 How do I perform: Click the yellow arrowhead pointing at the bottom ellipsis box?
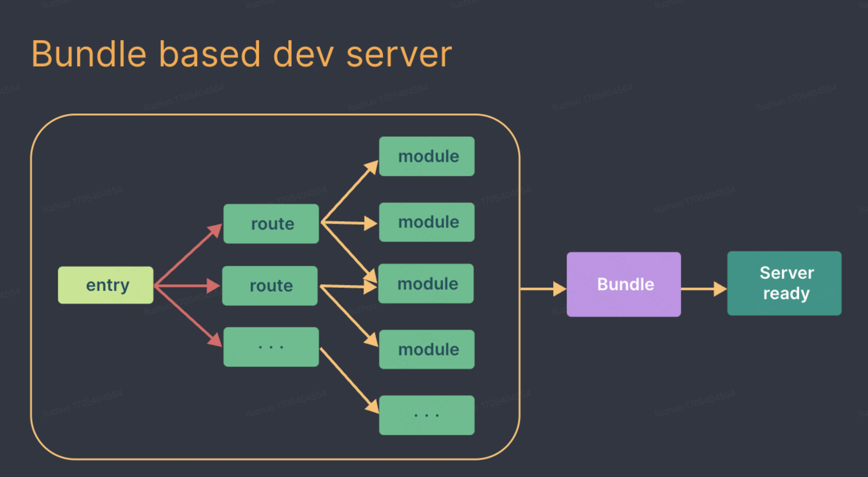(x=372, y=406)
